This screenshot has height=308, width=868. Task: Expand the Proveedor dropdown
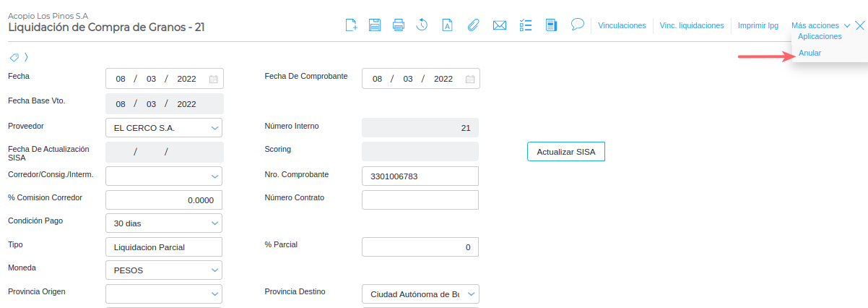(214, 129)
